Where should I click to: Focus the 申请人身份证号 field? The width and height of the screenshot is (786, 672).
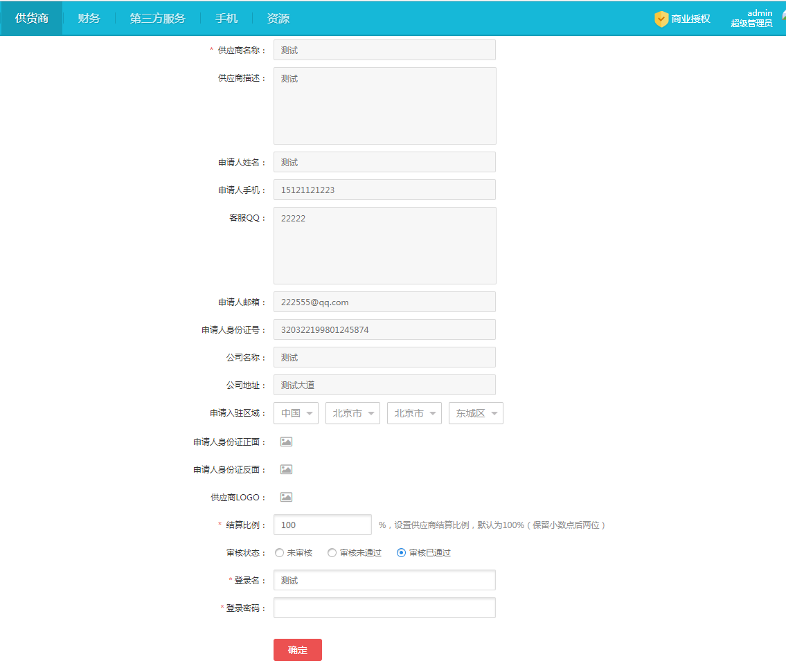(384, 329)
